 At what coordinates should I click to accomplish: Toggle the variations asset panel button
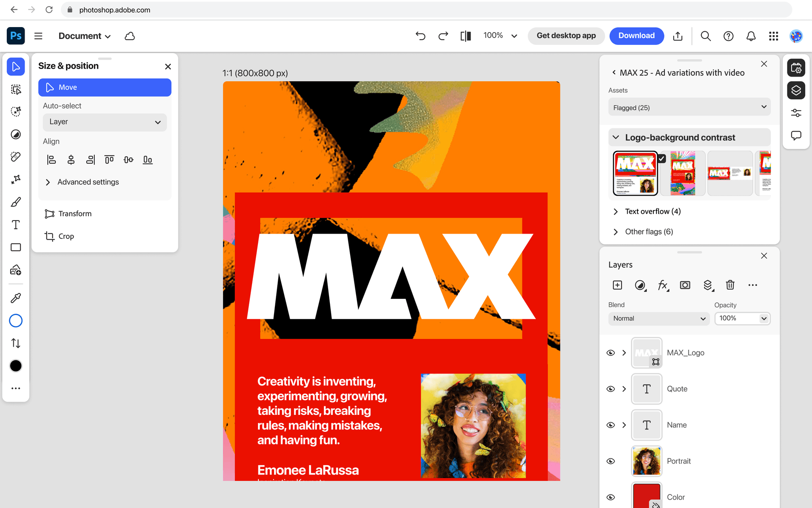796,68
